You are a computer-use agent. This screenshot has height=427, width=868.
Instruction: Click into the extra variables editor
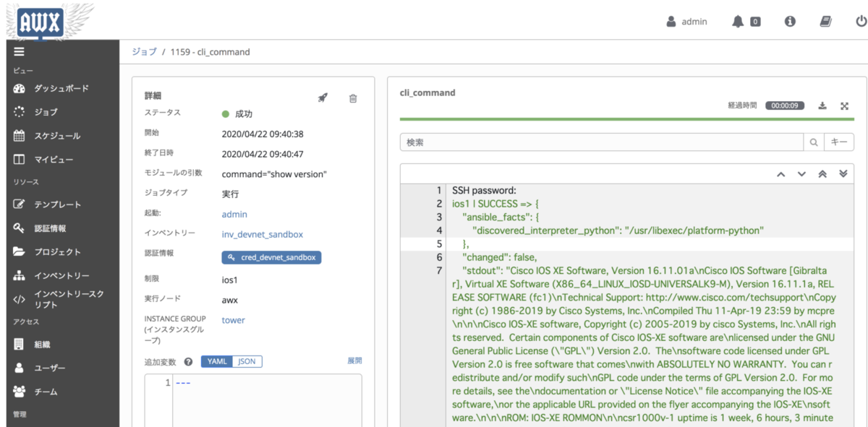(x=253, y=400)
